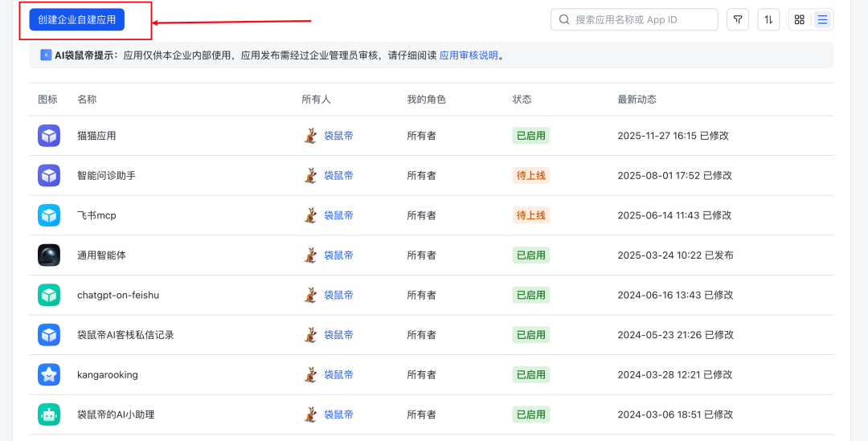Open 袋鼠帝AI客栈私信记录 app by name
The image size is (868, 441).
[125, 335]
